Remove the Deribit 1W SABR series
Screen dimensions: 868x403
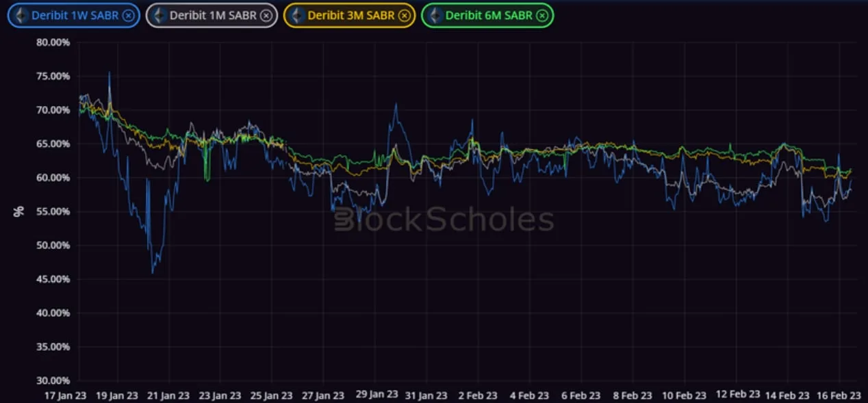pos(128,16)
